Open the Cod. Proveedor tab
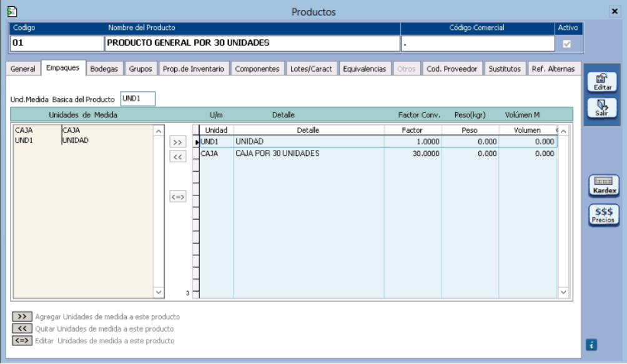The height and width of the screenshot is (364, 627). (x=452, y=69)
